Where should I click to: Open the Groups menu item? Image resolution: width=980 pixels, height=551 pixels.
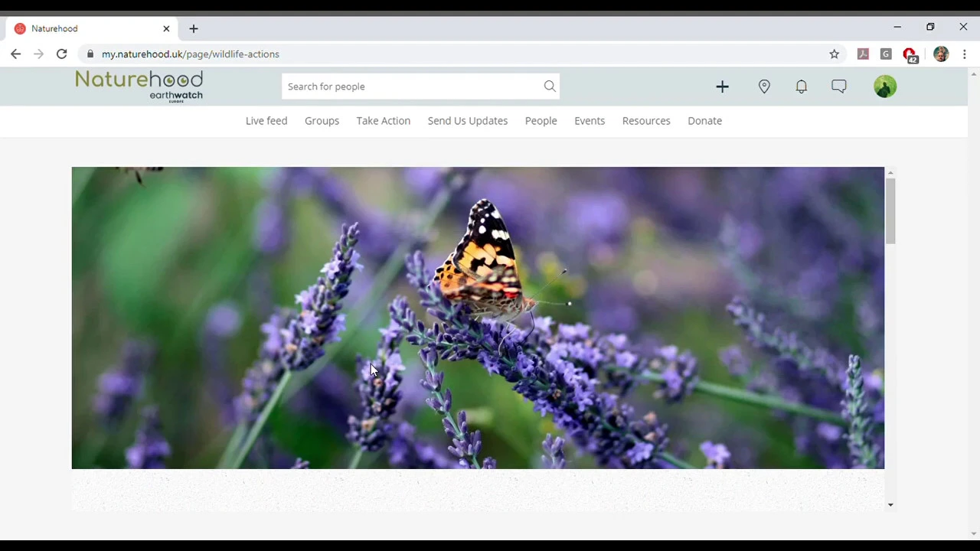[x=322, y=121]
